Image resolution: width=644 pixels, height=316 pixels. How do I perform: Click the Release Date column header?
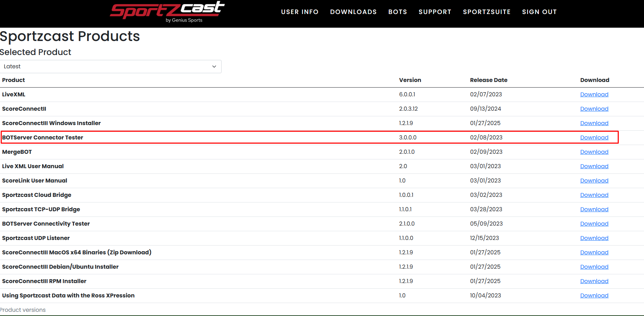click(x=489, y=80)
